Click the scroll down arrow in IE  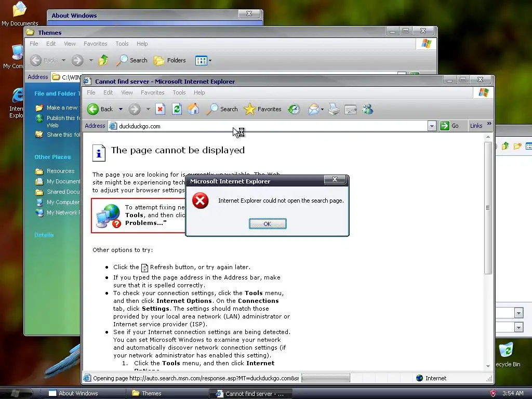pyautogui.click(x=488, y=366)
